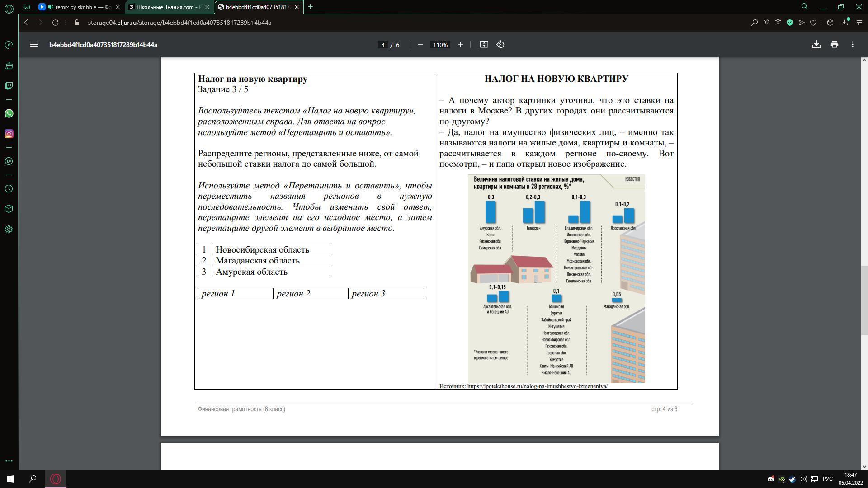The height and width of the screenshot is (488, 868).
Task: Click the 'регион 3' cell
Action: [386, 294]
